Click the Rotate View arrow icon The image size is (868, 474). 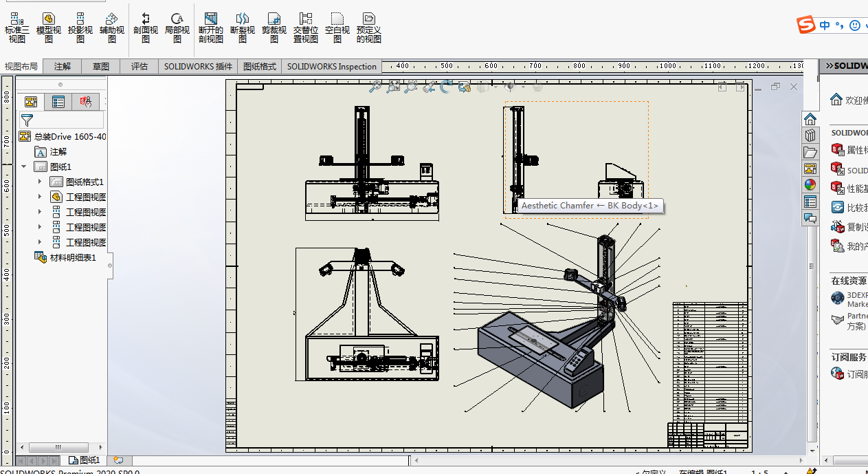pyautogui.click(x=447, y=87)
